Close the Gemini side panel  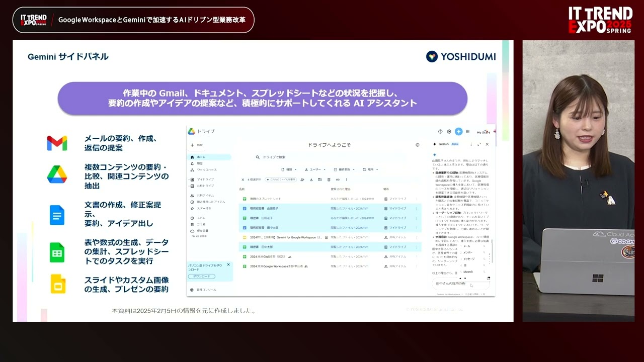pyautogui.click(x=487, y=144)
